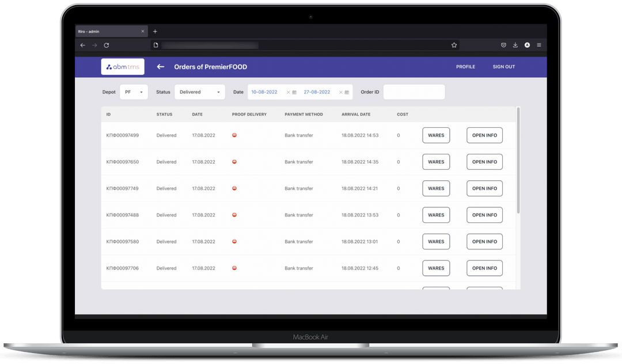Open the Depot PF dropdown
622x364 pixels.
tap(134, 92)
